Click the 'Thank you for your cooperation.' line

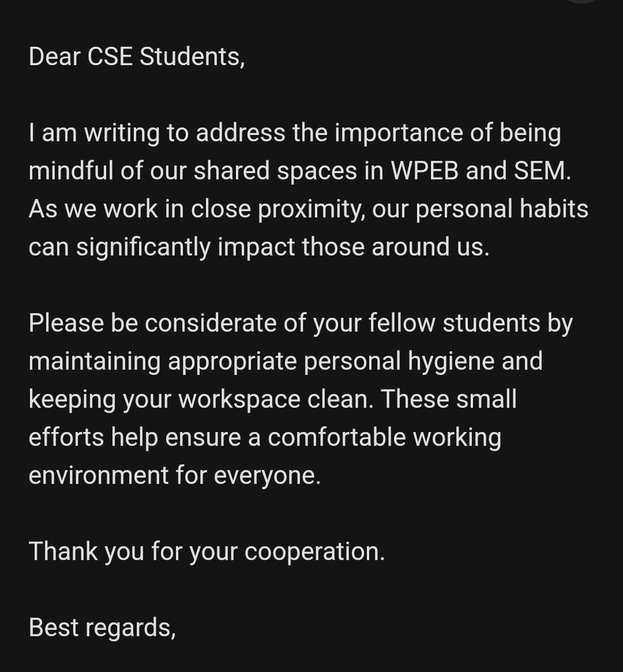[x=207, y=552]
